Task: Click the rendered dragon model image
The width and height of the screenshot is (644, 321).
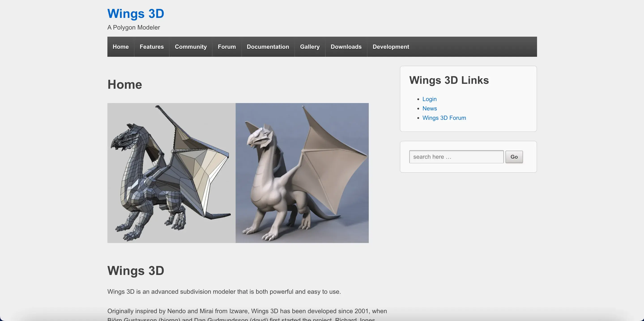Action: 302,172
